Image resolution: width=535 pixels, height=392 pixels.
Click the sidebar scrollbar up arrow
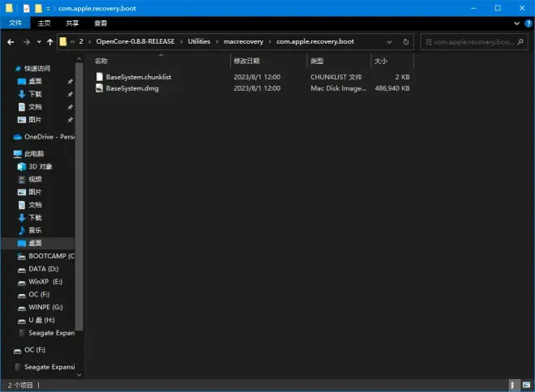(x=79, y=59)
